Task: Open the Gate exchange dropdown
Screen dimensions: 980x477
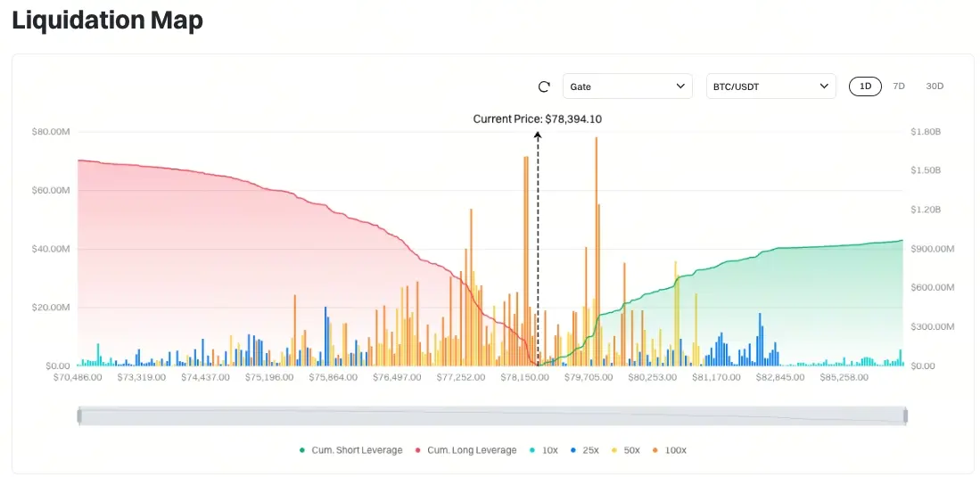Action: tap(628, 86)
